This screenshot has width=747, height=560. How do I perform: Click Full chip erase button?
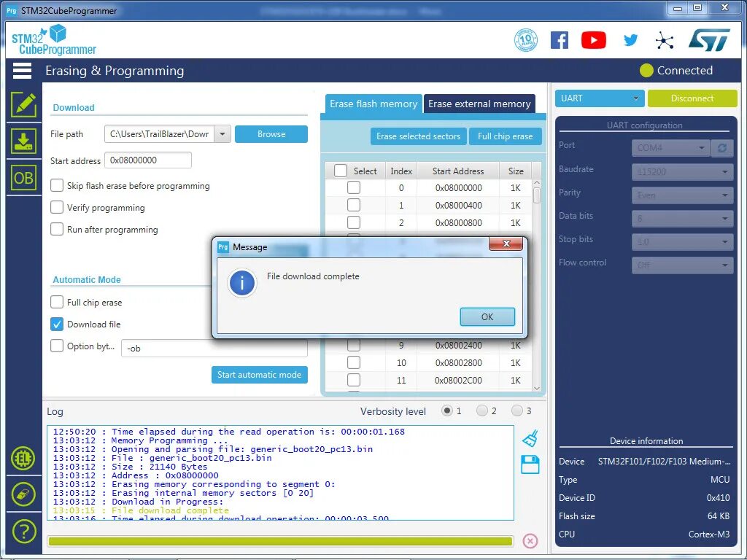tap(505, 136)
